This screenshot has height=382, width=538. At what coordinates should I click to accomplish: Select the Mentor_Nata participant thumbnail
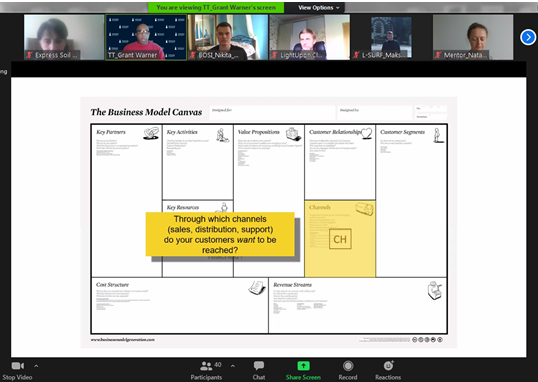[473, 37]
